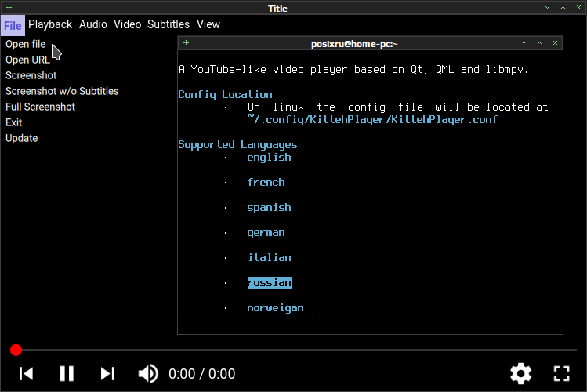Maximize the posixru@home-pc terminal window
The image size is (587, 392).
click(539, 42)
